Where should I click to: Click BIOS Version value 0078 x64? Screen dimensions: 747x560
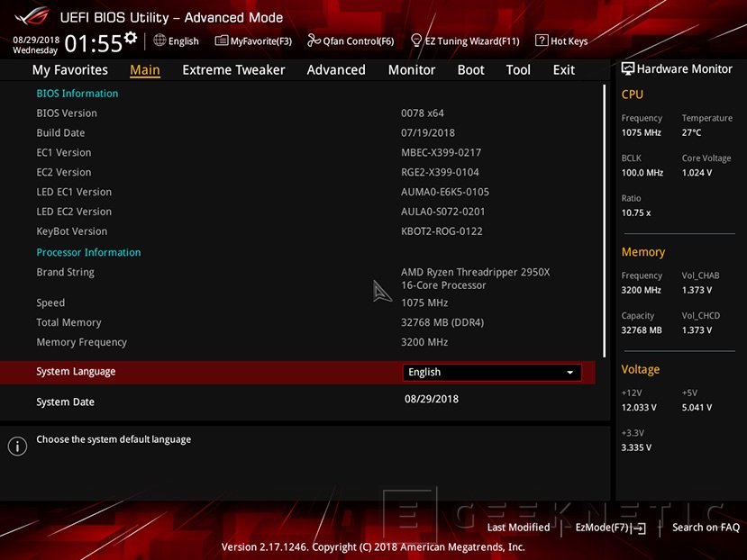pos(422,113)
